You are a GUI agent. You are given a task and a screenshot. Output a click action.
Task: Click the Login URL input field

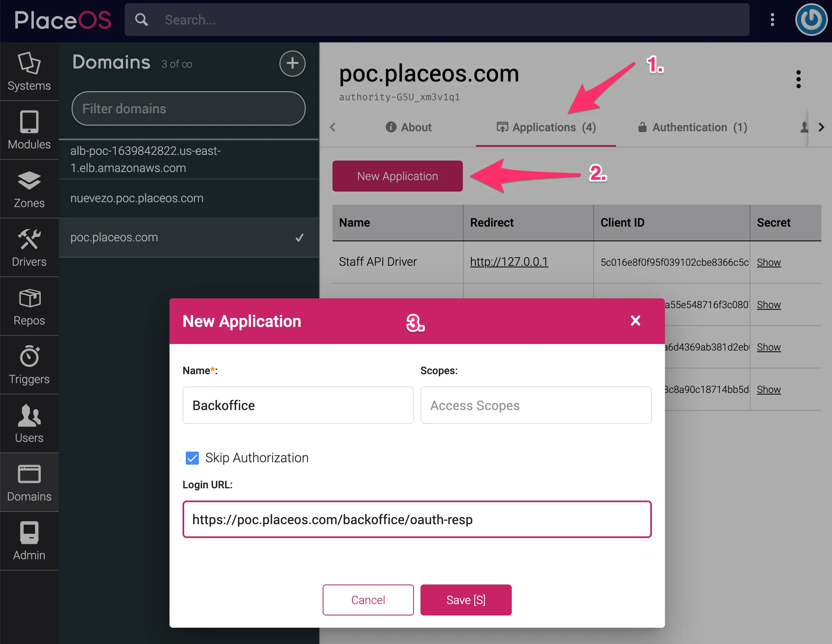click(x=417, y=520)
